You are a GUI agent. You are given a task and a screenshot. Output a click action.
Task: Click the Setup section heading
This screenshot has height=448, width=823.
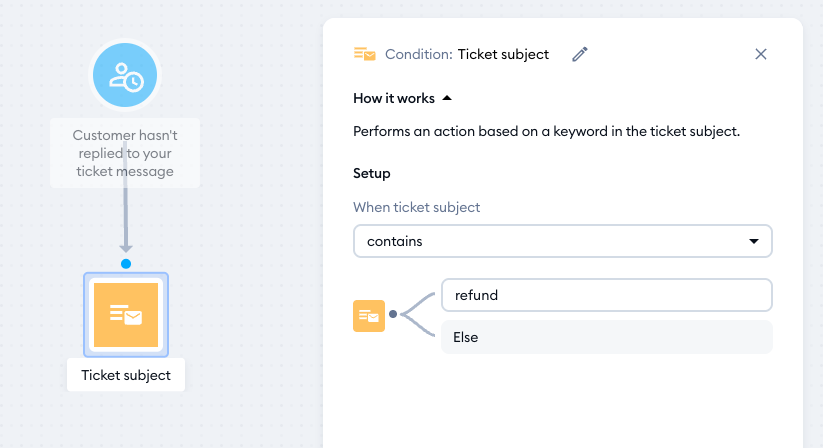(372, 173)
